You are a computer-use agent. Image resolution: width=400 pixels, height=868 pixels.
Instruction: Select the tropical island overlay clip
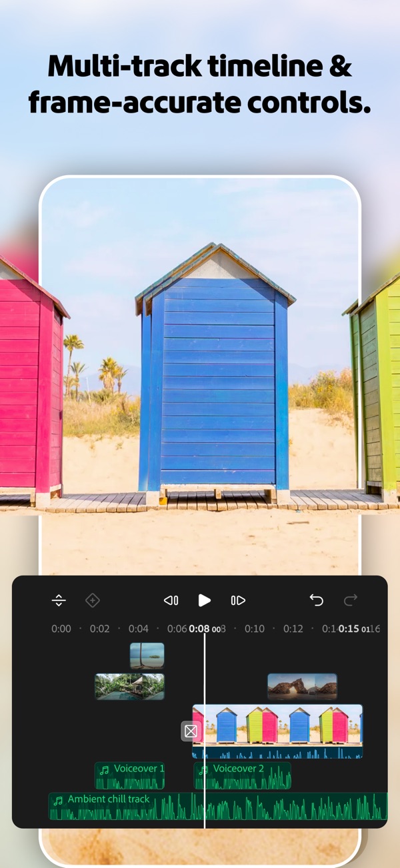(x=147, y=655)
